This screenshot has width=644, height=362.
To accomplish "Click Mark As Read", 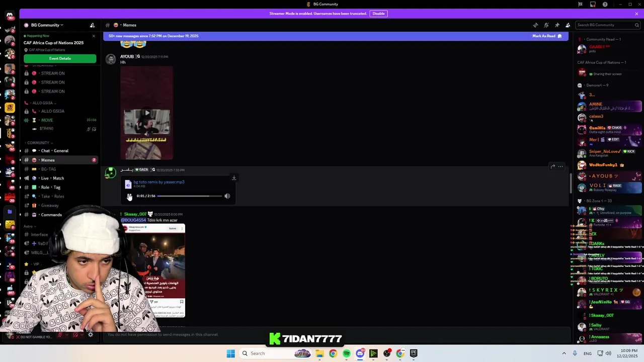I will [x=547, y=36].
